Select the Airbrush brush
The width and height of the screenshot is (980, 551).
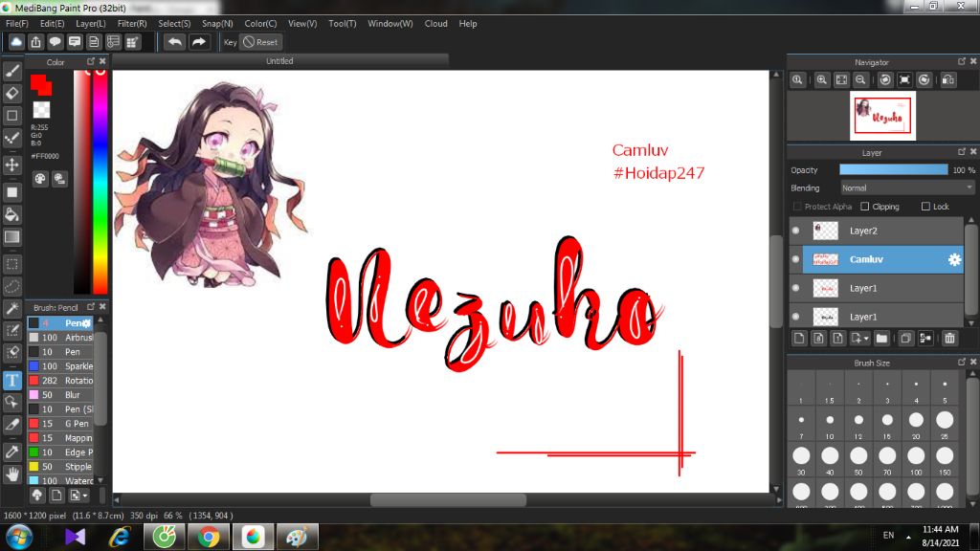coord(60,338)
